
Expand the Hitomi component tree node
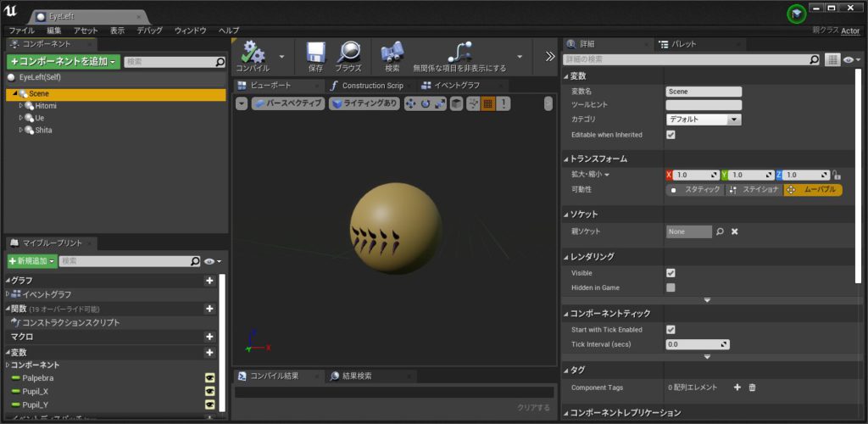[x=21, y=105]
